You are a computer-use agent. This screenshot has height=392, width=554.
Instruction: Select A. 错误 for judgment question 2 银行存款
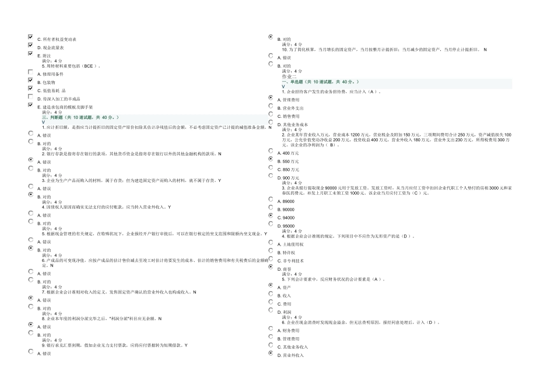tap(31, 160)
